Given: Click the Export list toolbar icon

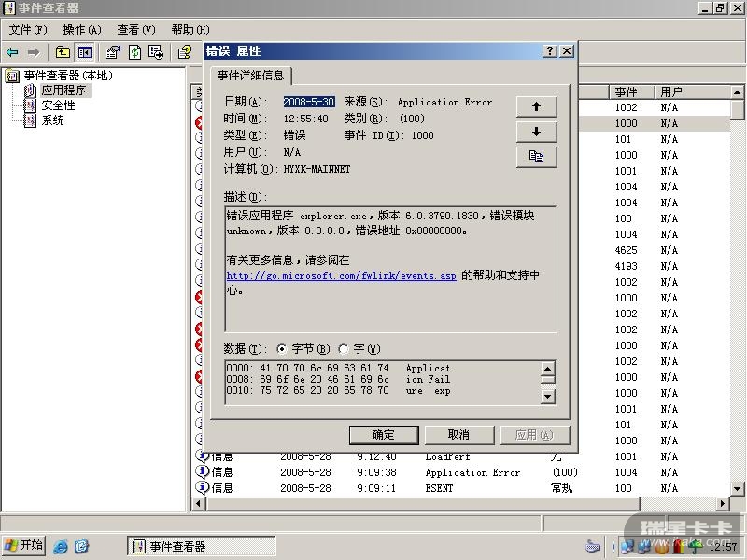Looking at the screenshot, I should [x=156, y=52].
